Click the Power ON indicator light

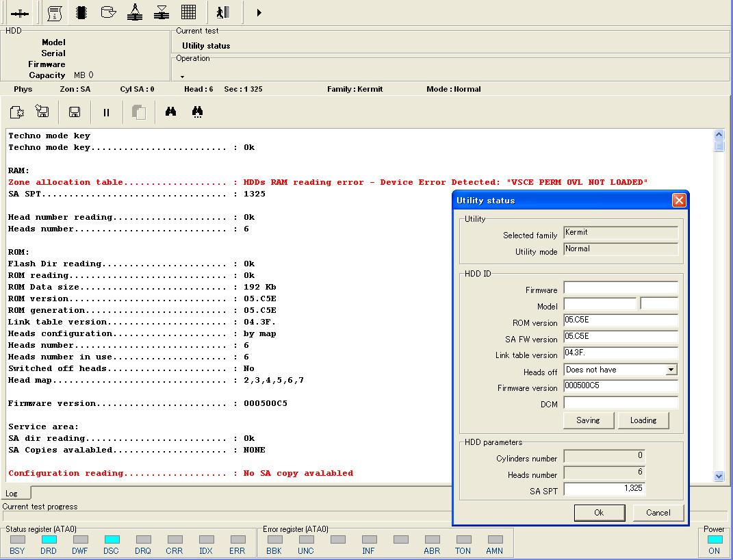(715, 539)
